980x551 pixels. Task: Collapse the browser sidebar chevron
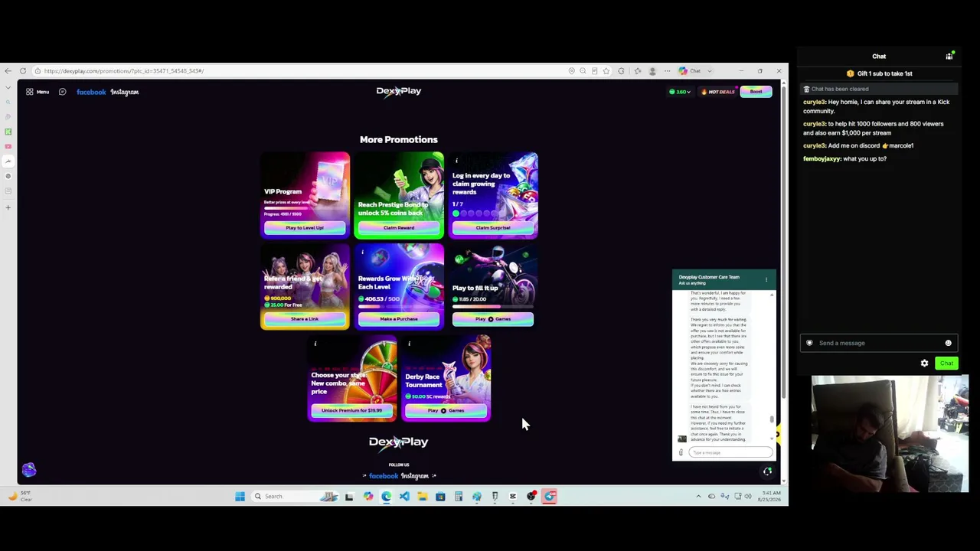click(8, 87)
